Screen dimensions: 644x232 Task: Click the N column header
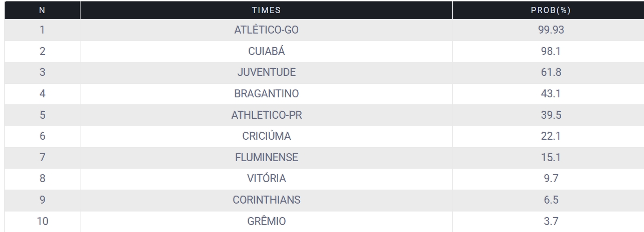(x=42, y=10)
